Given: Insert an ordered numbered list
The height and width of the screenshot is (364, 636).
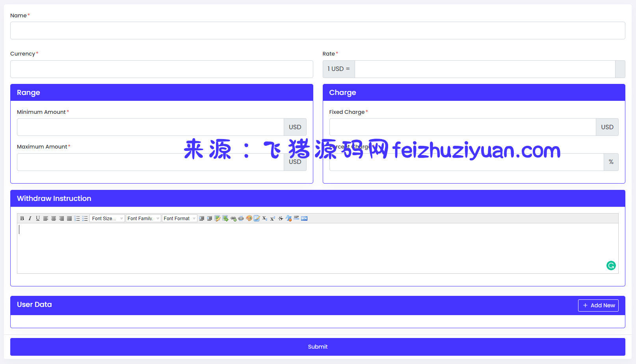Looking at the screenshot, I should coord(77,218).
